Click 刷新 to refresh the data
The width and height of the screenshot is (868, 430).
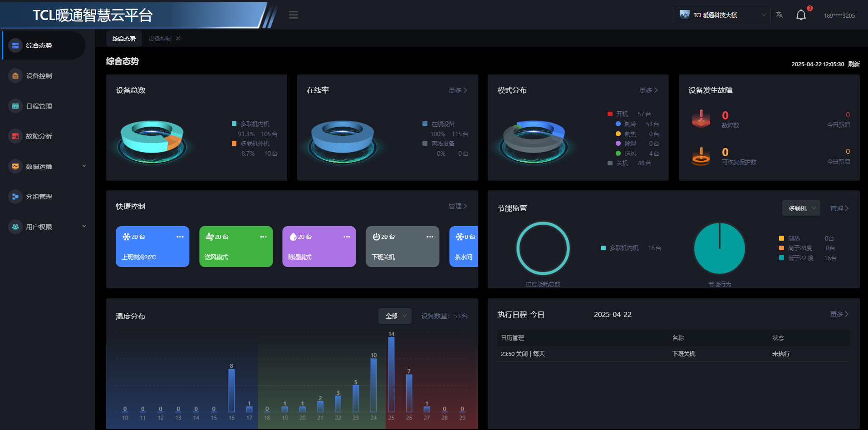[x=854, y=64]
